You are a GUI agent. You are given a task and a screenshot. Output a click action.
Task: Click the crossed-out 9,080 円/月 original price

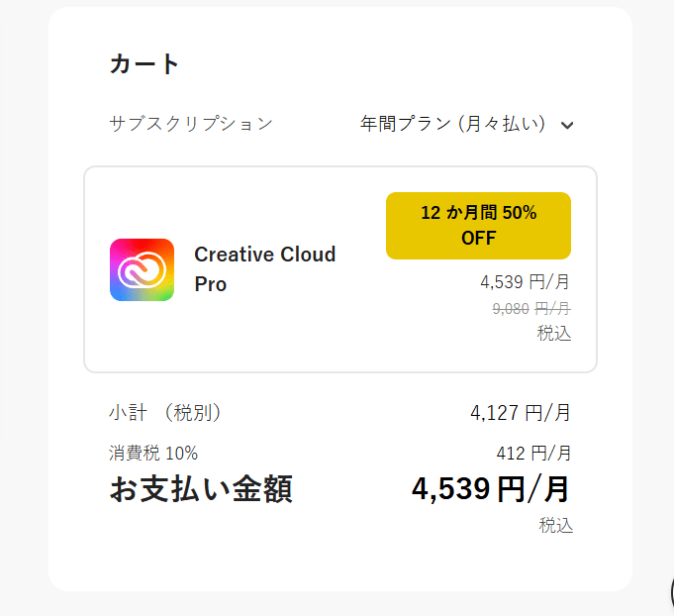click(531, 309)
